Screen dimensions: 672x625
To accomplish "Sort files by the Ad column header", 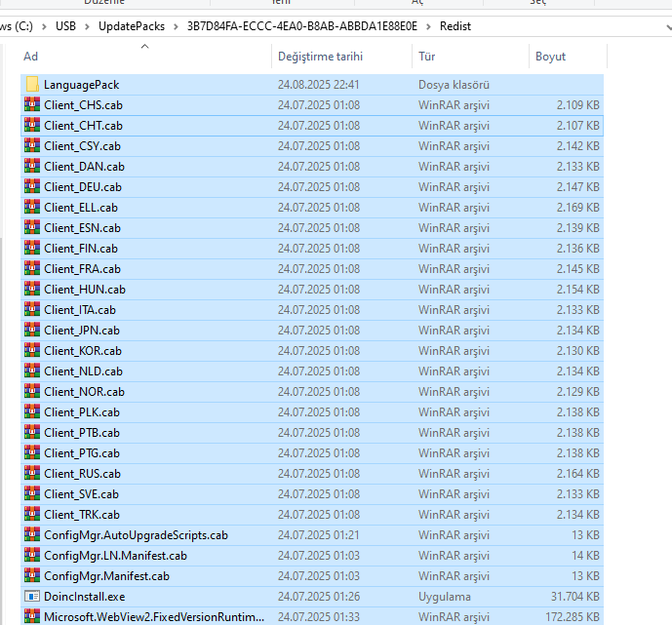I will pyautogui.click(x=145, y=57).
